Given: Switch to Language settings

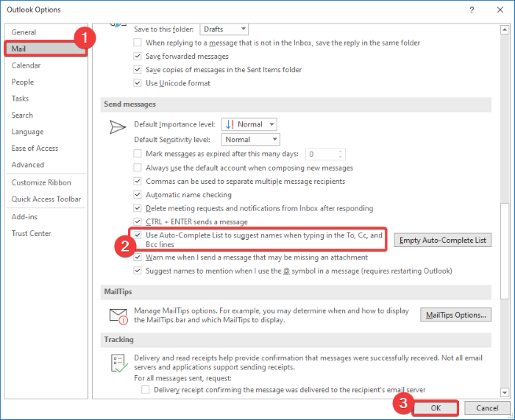Looking at the screenshot, I should [46, 132].
